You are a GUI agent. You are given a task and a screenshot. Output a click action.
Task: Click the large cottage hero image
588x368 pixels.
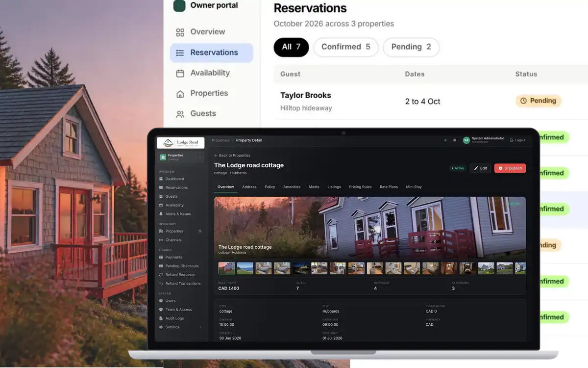pyautogui.click(x=370, y=228)
